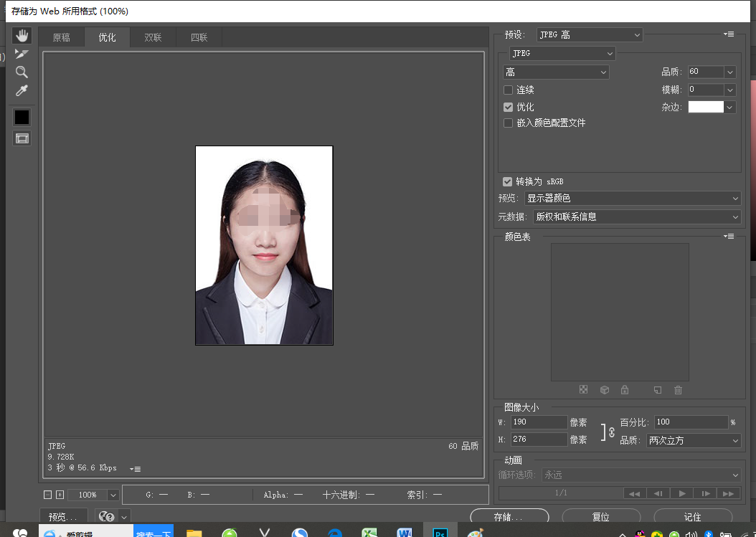This screenshot has width=756, height=537.
Task: Open the 元数据 版权和联系信息 dropdown
Action: [637, 217]
